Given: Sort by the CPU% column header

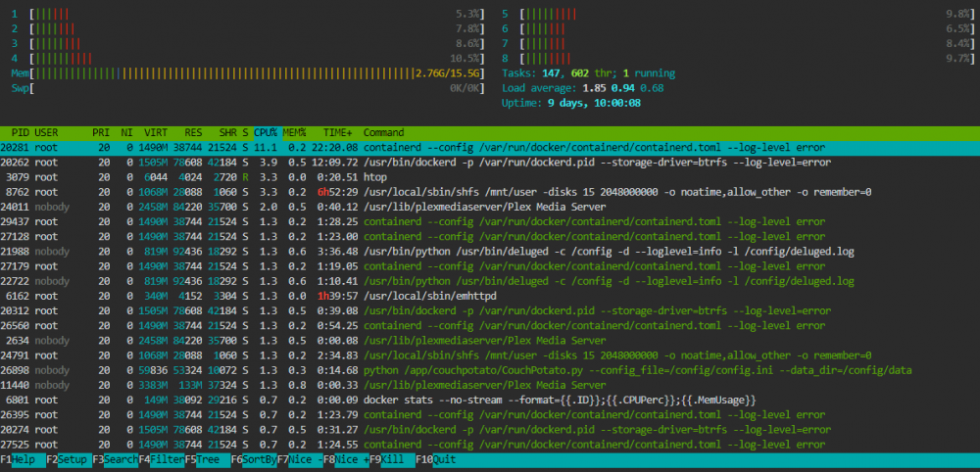Looking at the screenshot, I should (268, 133).
